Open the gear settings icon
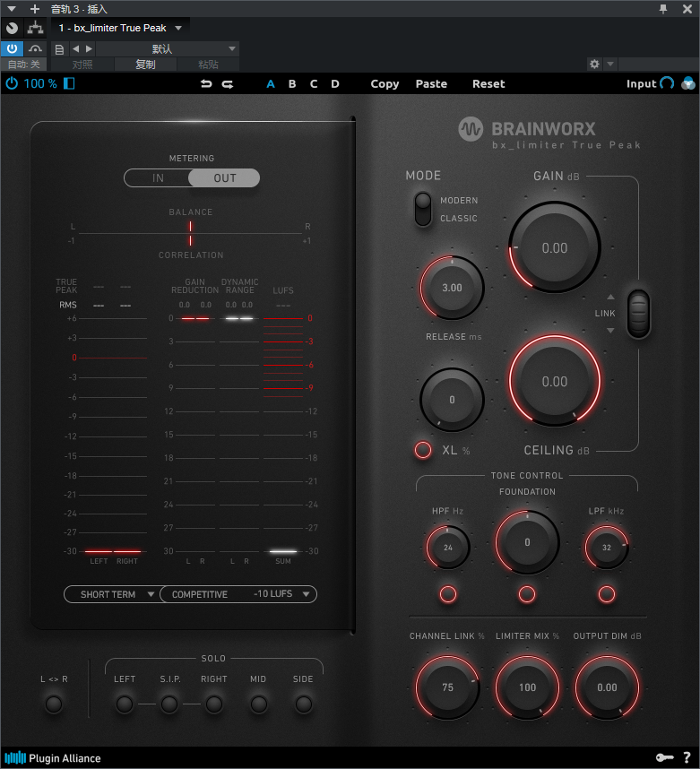 594,64
